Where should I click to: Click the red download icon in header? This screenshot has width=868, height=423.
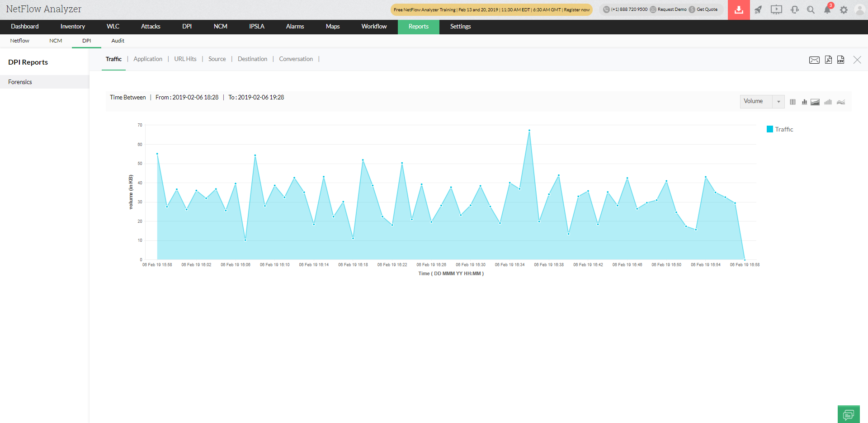tap(739, 9)
